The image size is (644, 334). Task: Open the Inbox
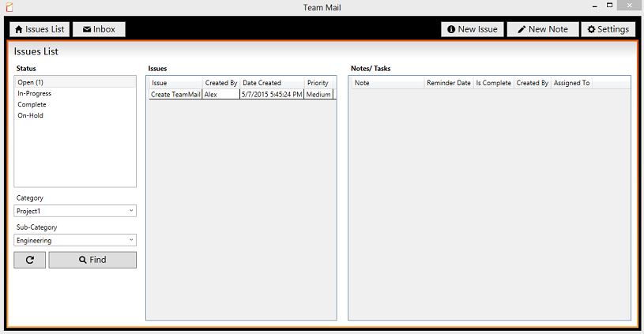point(99,29)
